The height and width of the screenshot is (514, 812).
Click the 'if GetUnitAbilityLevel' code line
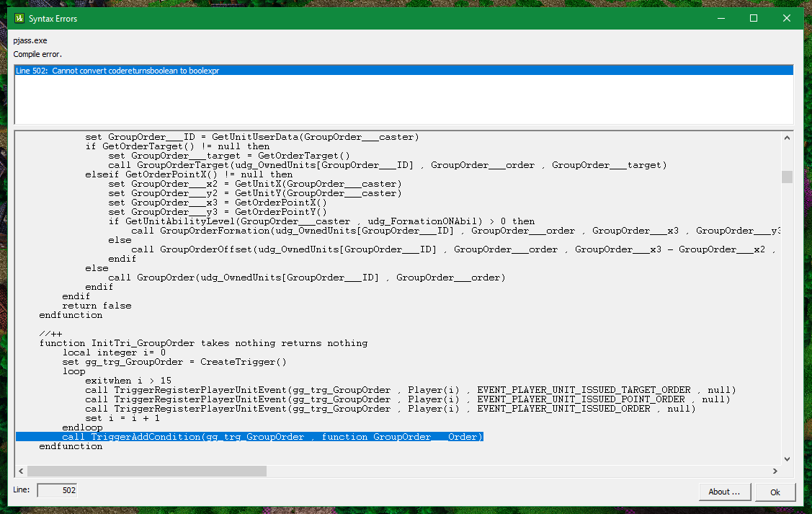321,221
